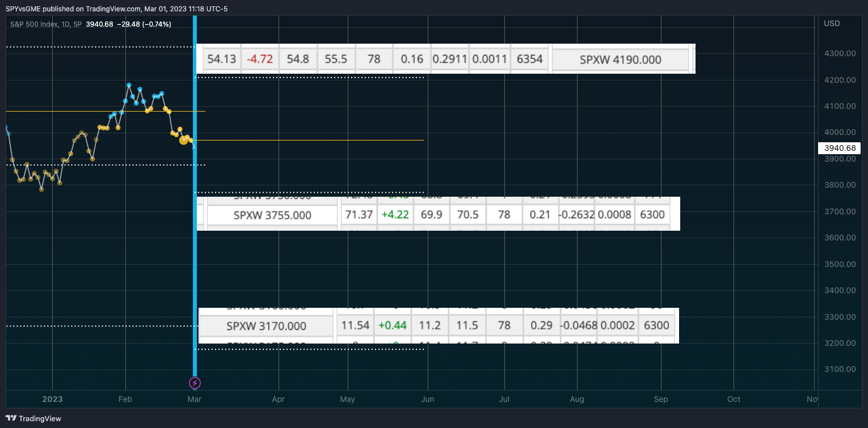Click the Sep label on time axis

pos(661,399)
